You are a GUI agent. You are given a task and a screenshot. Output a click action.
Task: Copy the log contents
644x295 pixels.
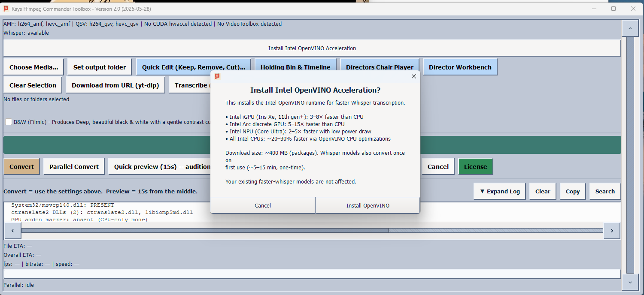tap(572, 191)
